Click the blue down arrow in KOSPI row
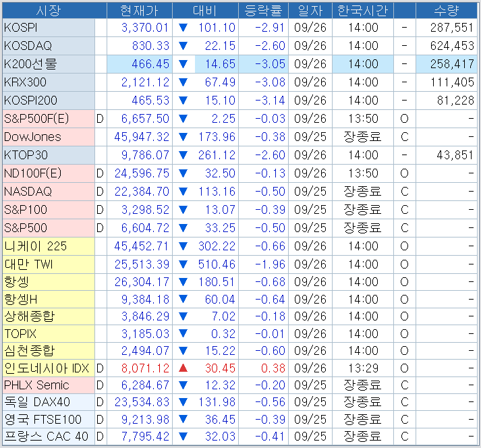 tap(183, 28)
